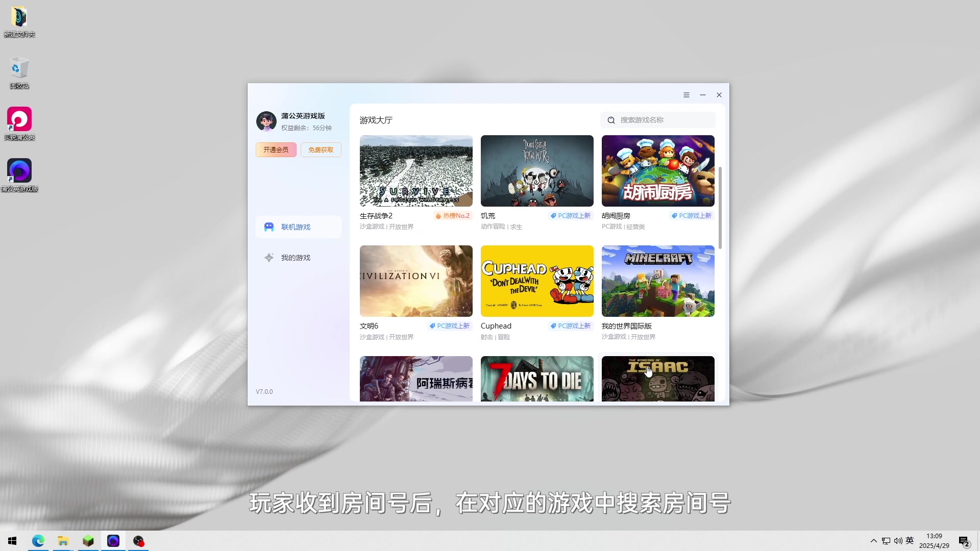Click the 游戏大厅 heading
The height and width of the screenshot is (551, 980).
(x=376, y=120)
